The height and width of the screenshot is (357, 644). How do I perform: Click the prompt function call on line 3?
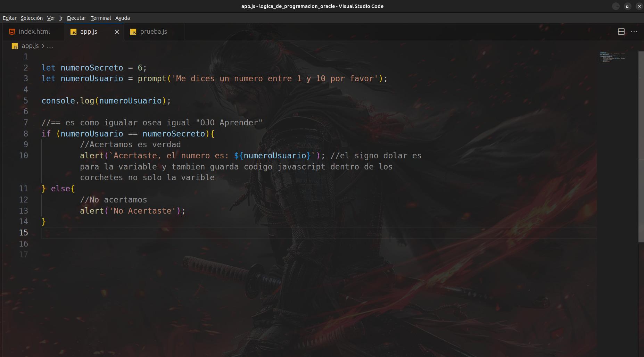[152, 78]
